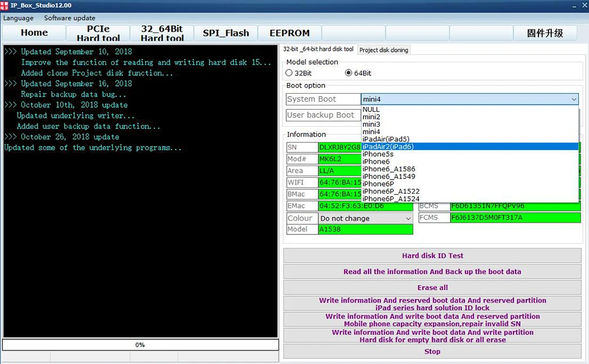589x364 pixels.
Task: Click the BCMS value field
Action: pos(515,206)
